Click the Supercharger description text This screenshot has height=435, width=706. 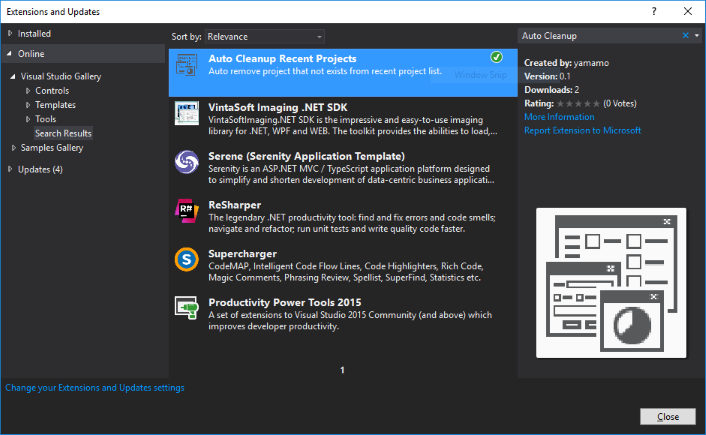pyautogui.click(x=346, y=272)
